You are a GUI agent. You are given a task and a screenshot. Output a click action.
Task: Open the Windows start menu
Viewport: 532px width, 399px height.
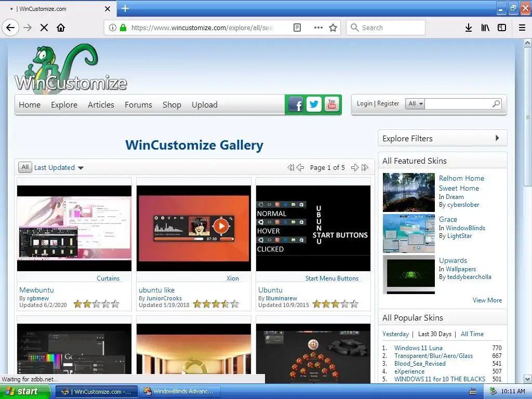pyautogui.click(x=25, y=392)
